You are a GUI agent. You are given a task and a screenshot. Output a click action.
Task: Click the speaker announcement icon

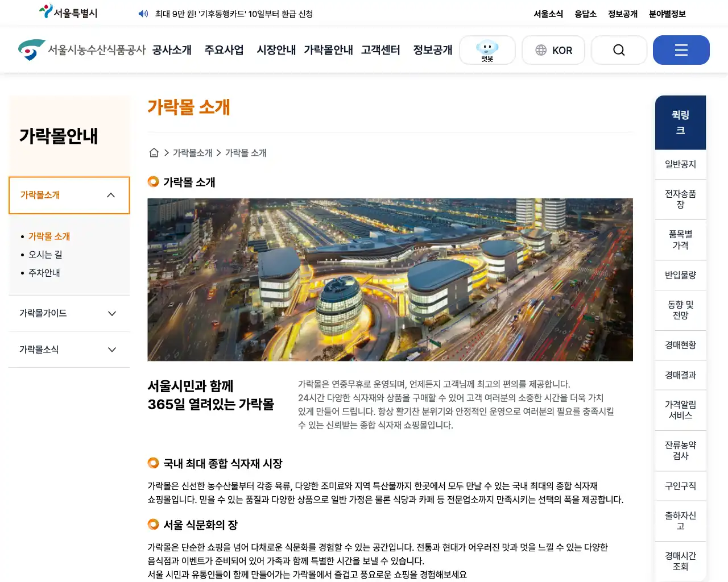tap(143, 14)
